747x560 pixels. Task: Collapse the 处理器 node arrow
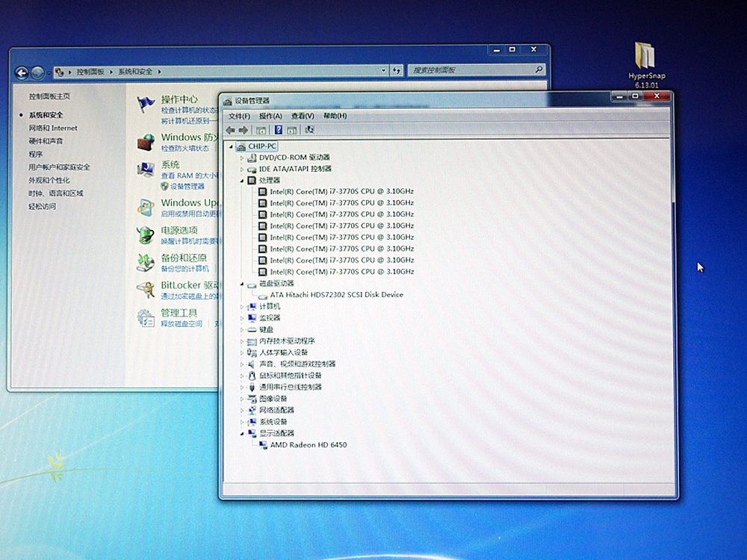[x=241, y=181]
